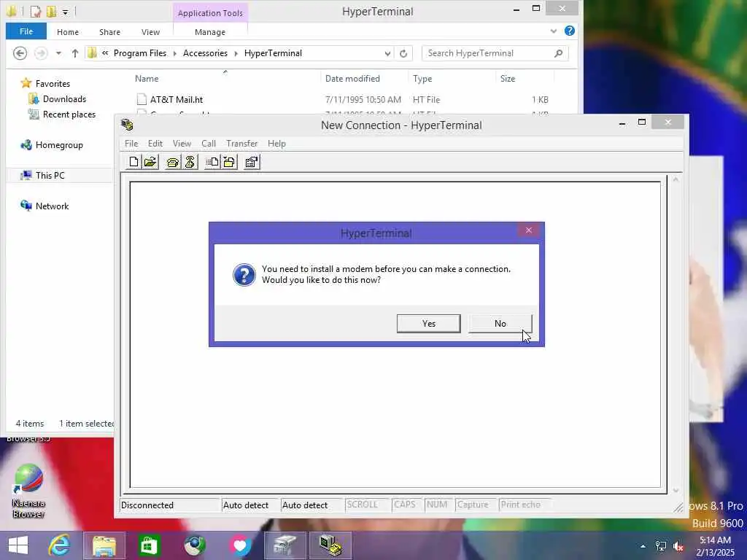747x560 pixels.
Task: Open the Quick Access Toolbar customize dropdown
Action: coord(65,12)
